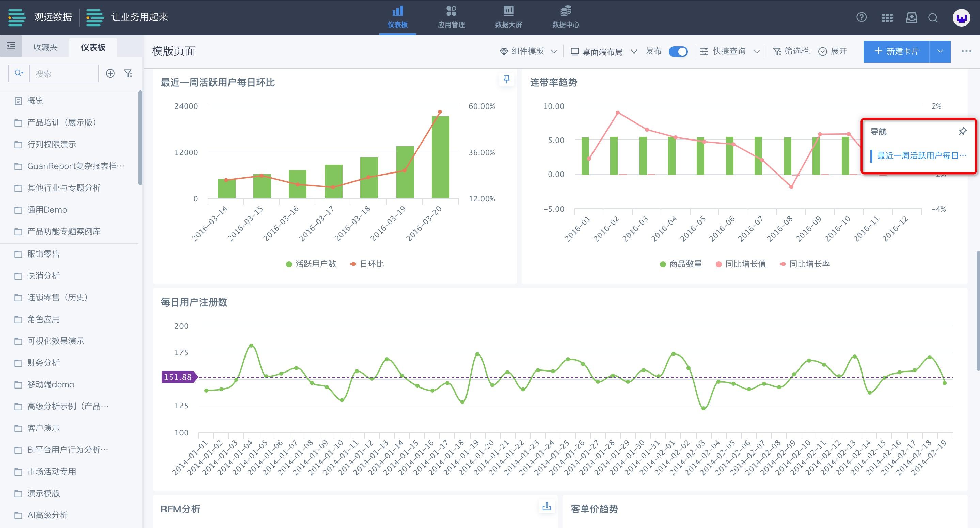This screenshot has width=980, height=528.
Task: Open the download inbox icon
Action: tap(912, 17)
